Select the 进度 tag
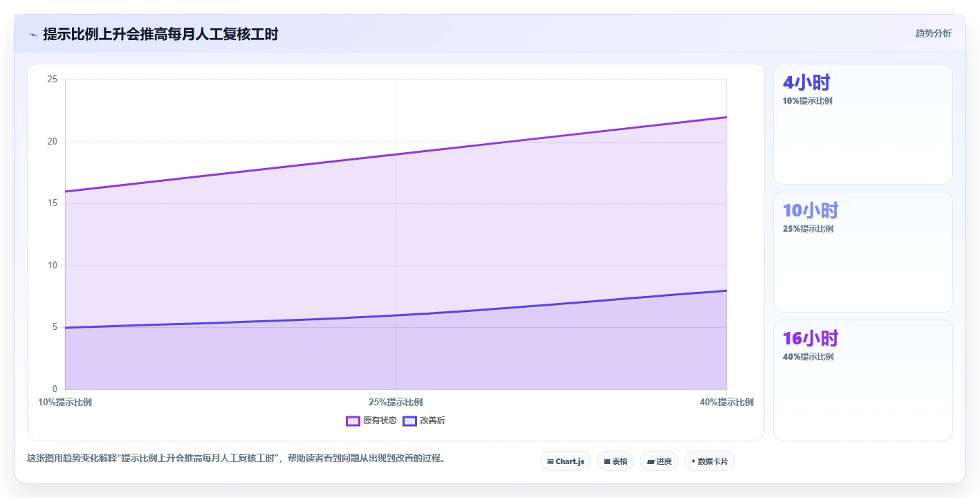Image resolution: width=980 pixels, height=498 pixels. tap(659, 461)
